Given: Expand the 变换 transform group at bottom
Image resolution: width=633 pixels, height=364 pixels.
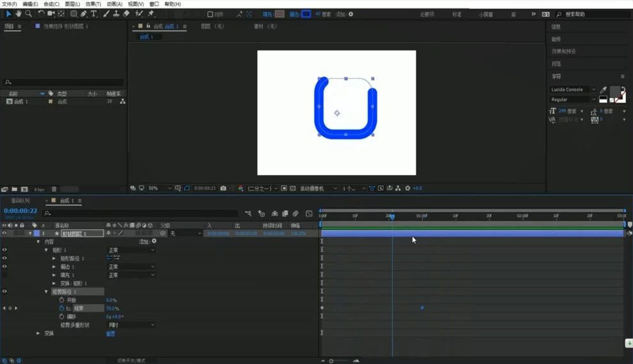Looking at the screenshot, I should pos(38,333).
